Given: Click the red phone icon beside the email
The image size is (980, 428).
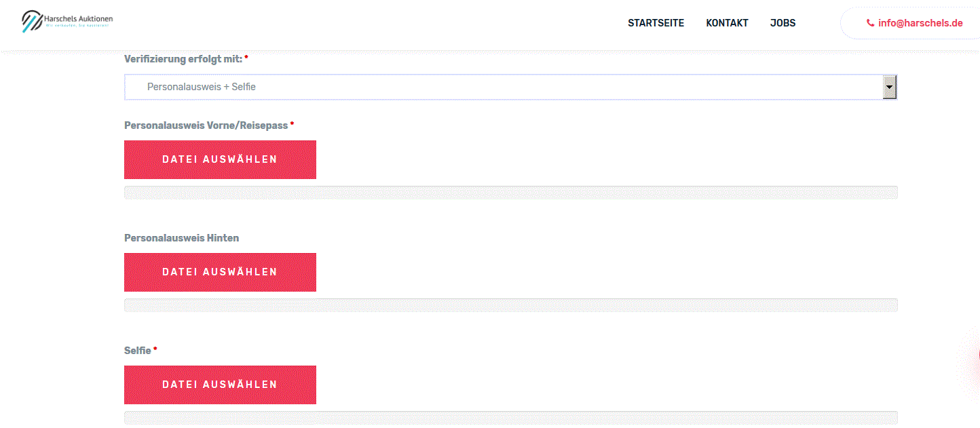Looking at the screenshot, I should click(871, 23).
